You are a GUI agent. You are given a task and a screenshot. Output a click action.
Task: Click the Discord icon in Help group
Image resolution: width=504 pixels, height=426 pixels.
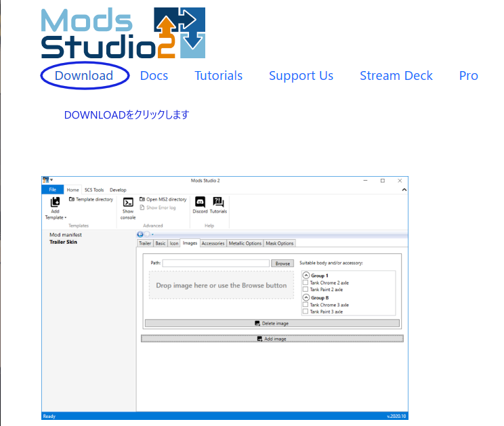tap(200, 202)
